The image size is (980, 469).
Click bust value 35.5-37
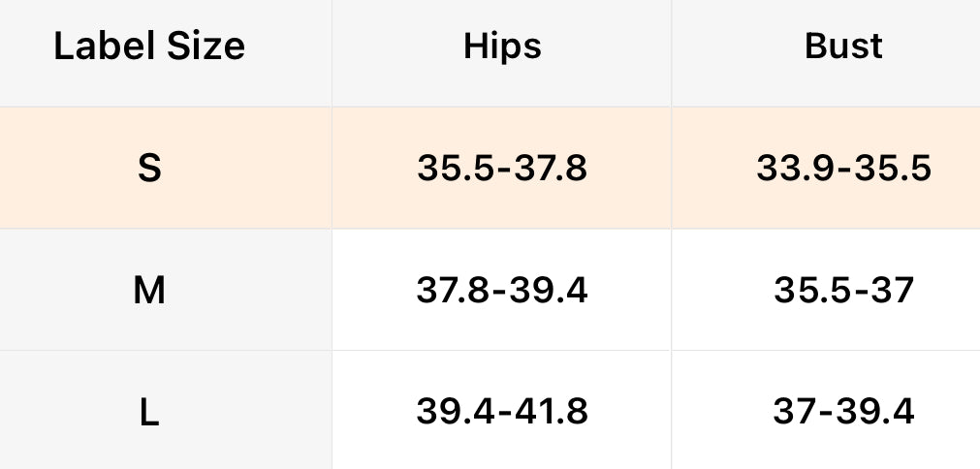(843, 290)
